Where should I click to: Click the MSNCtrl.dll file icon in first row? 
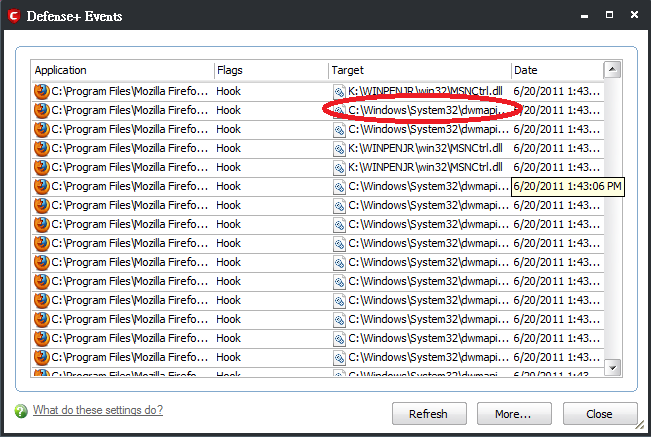339,91
